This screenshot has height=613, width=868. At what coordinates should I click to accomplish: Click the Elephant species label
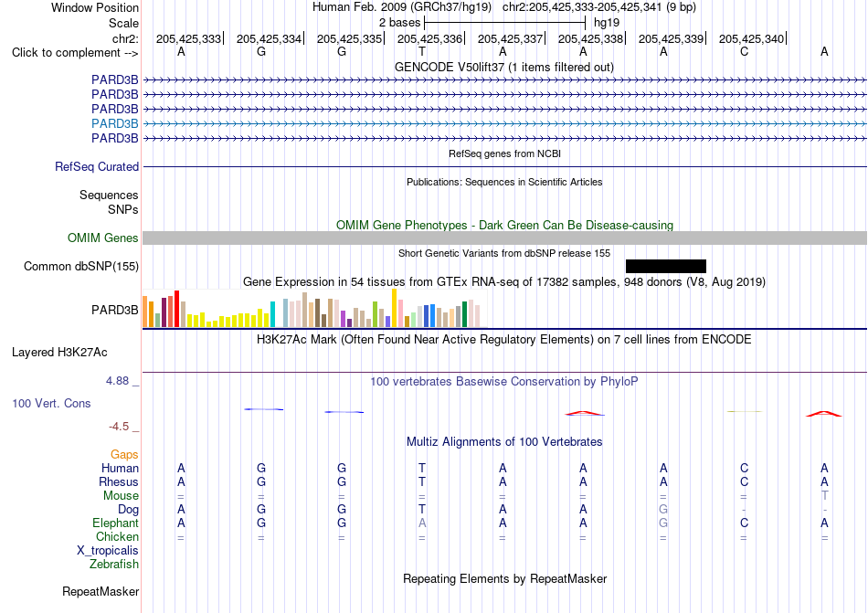coord(115,523)
